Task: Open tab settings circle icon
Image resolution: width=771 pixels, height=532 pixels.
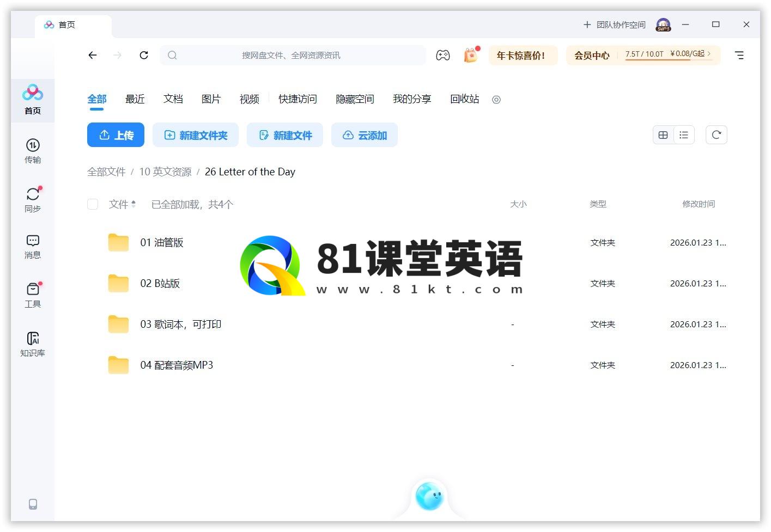Action: pyautogui.click(x=496, y=100)
